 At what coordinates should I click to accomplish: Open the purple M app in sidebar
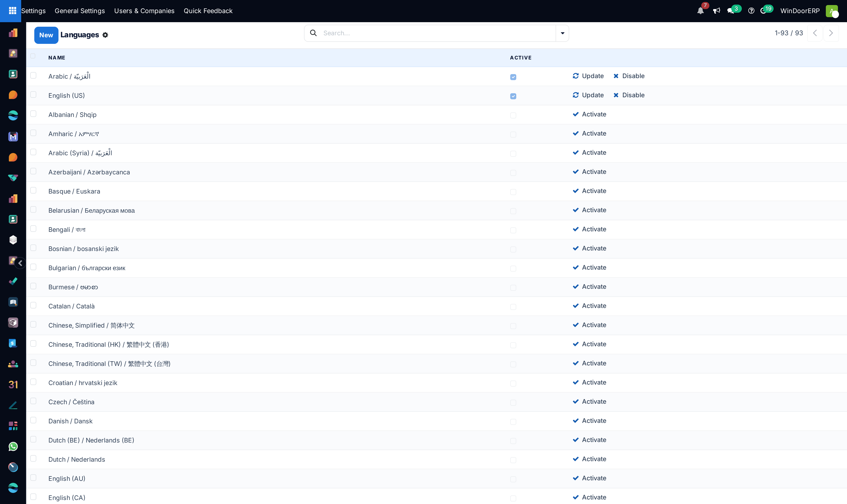coord(13,137)
